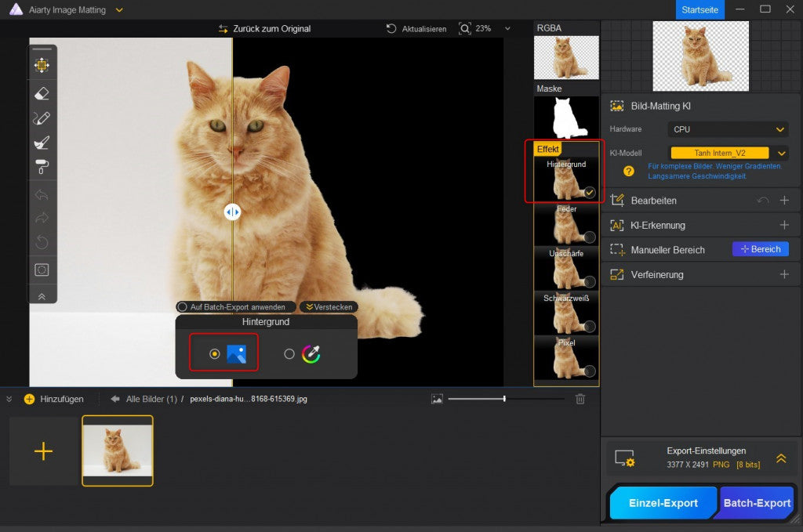Image resolution: width=803 pixels, height=532 pixels.
Task: Adjust the thumbnail size slider
Action: [504, 399]
